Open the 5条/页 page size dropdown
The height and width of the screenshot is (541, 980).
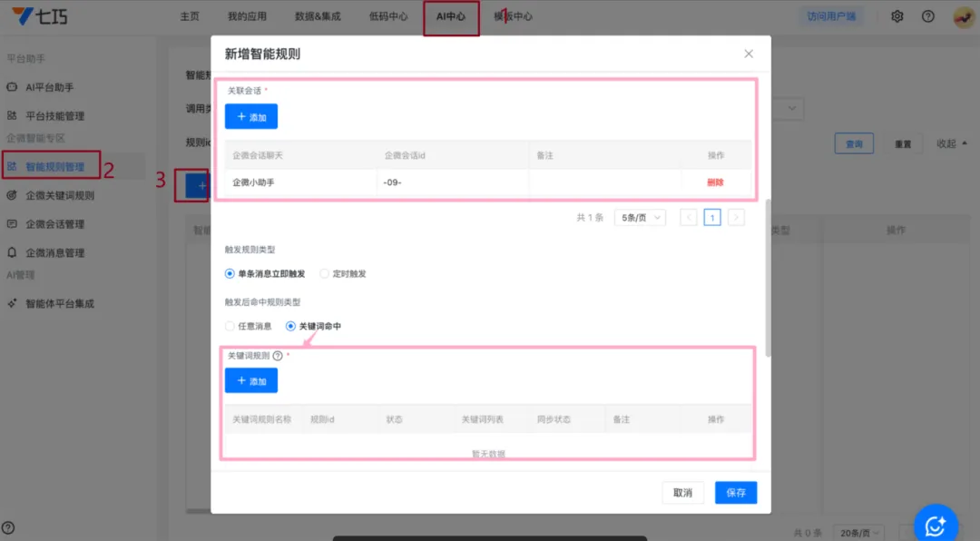coord(640,218)
